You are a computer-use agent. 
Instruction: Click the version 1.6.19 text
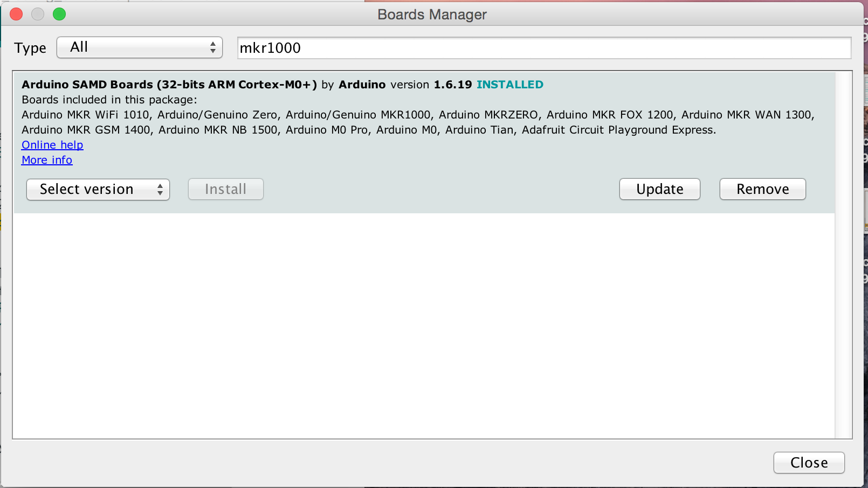pos(431,85)
